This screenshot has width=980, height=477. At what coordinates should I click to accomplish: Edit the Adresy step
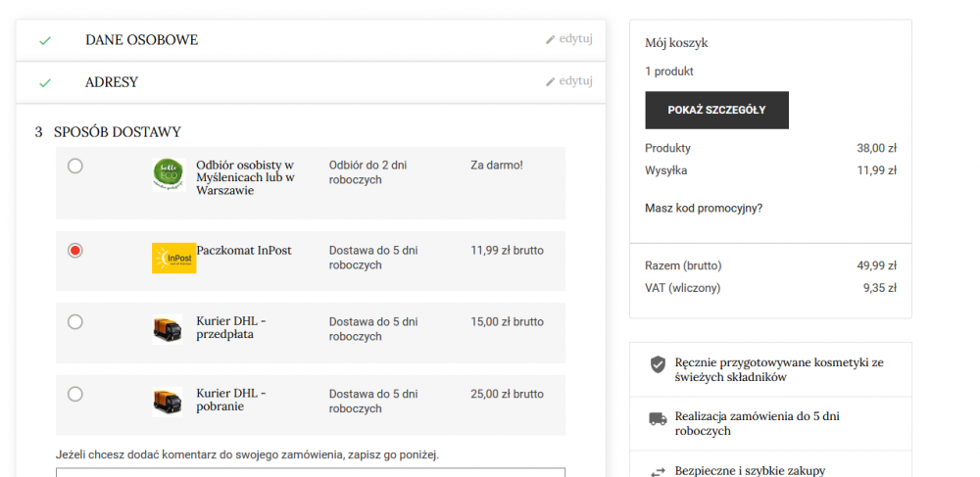pyautogui.click(x=569, y=80)
